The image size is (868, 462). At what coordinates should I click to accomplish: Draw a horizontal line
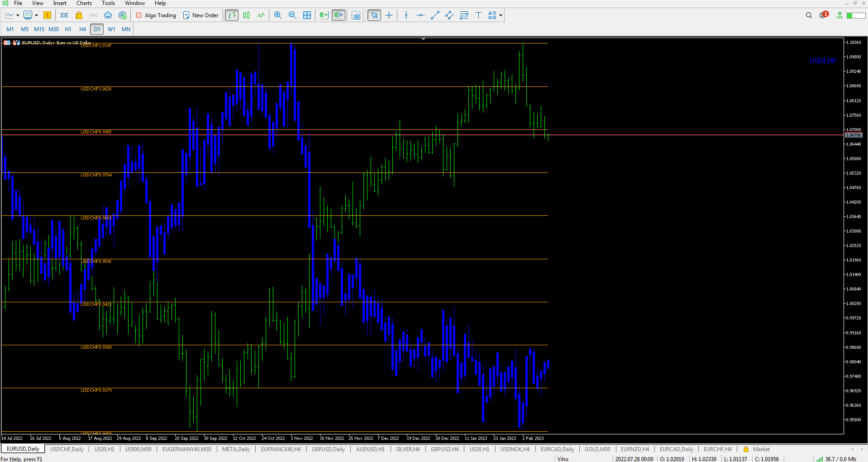click(x=420, y=15)
